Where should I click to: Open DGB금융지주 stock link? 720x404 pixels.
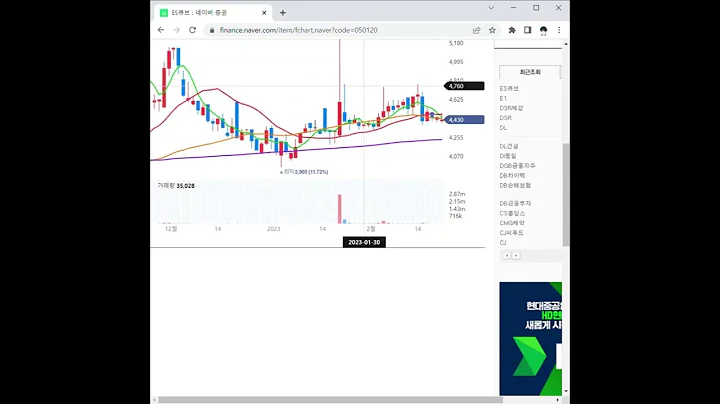point(518,166)
